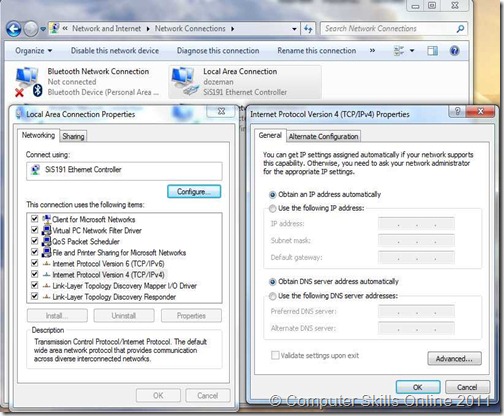The image size is (504, 416).
Task: Click the Configure button
Action: click(194, 192)
